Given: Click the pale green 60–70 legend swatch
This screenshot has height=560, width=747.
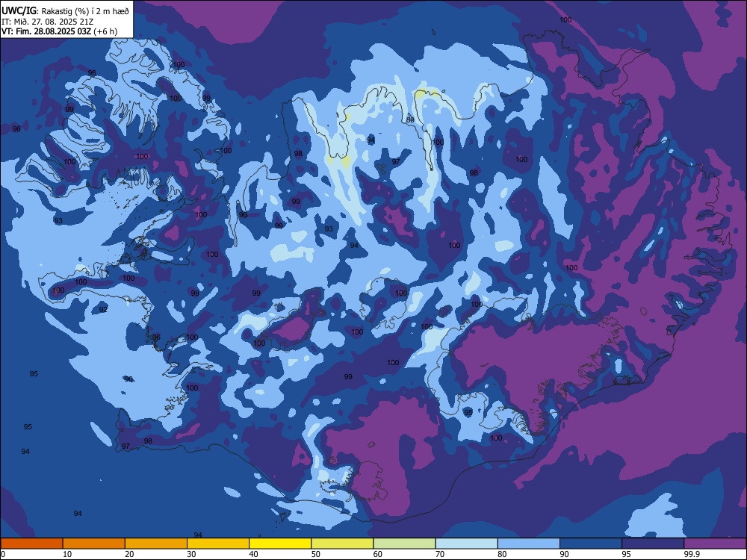Looking at the screenshot, I should pos(404,544).
